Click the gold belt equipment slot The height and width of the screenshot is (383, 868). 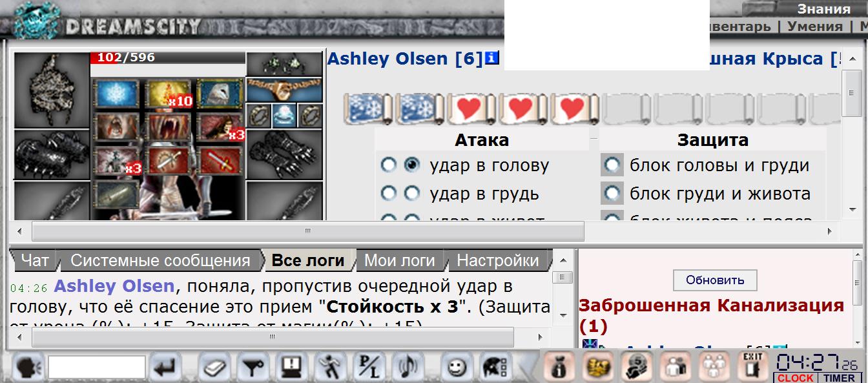point(284,90)
